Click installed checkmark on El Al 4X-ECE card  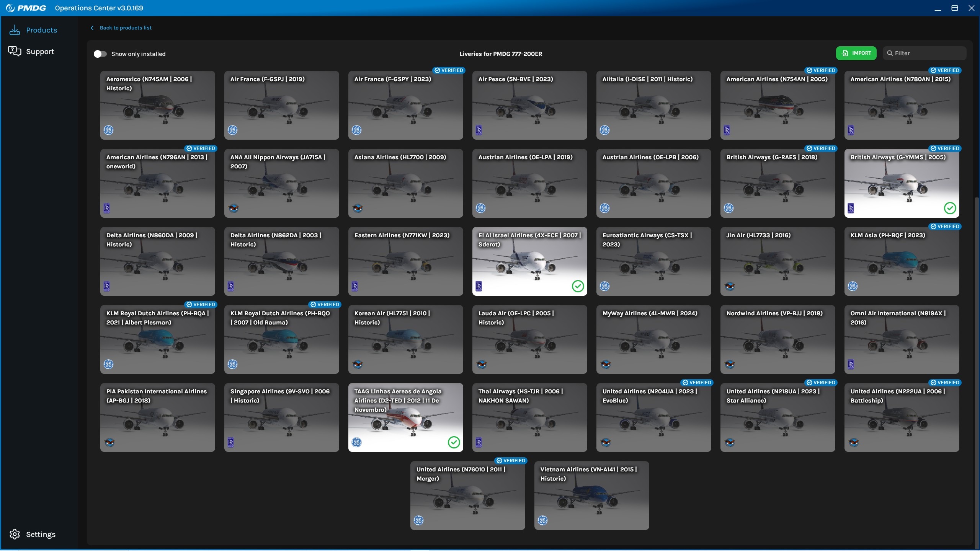pos(578,286)
